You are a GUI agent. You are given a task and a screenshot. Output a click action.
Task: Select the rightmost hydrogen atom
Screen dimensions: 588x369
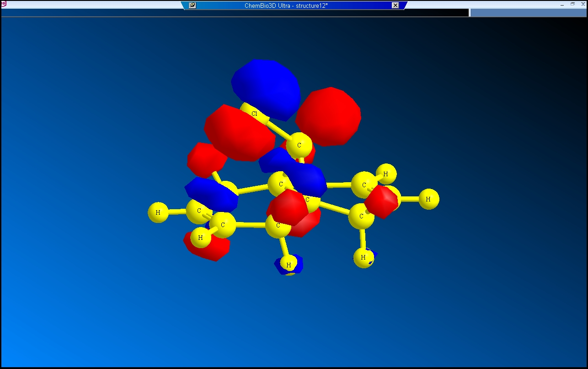(428, 199)
